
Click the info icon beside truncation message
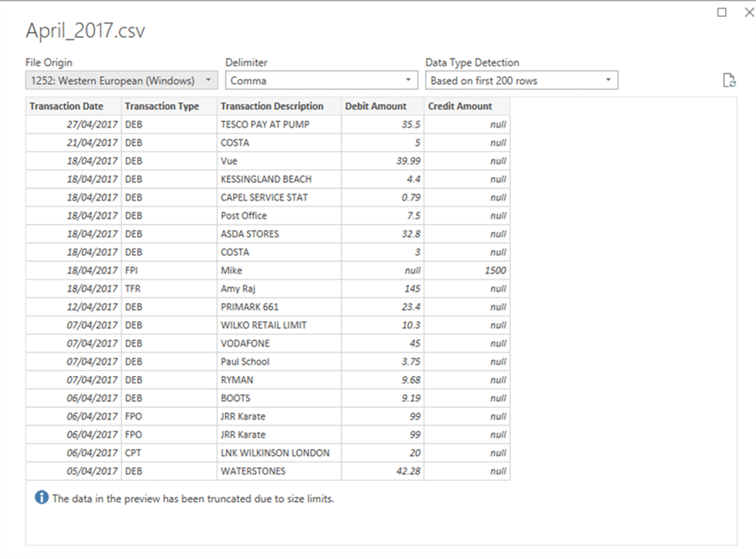pyautogui.click(x=41, y=498)
